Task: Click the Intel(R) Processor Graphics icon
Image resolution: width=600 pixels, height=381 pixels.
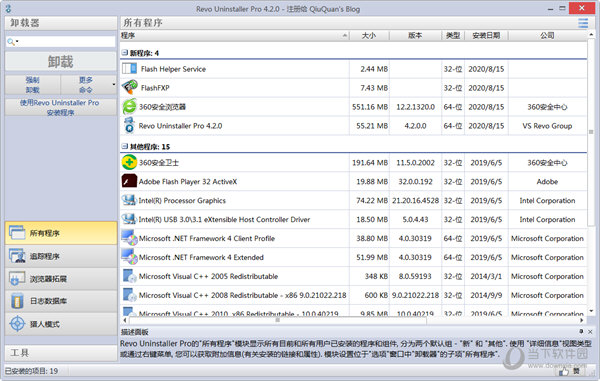Action: (x=129, y=200)
